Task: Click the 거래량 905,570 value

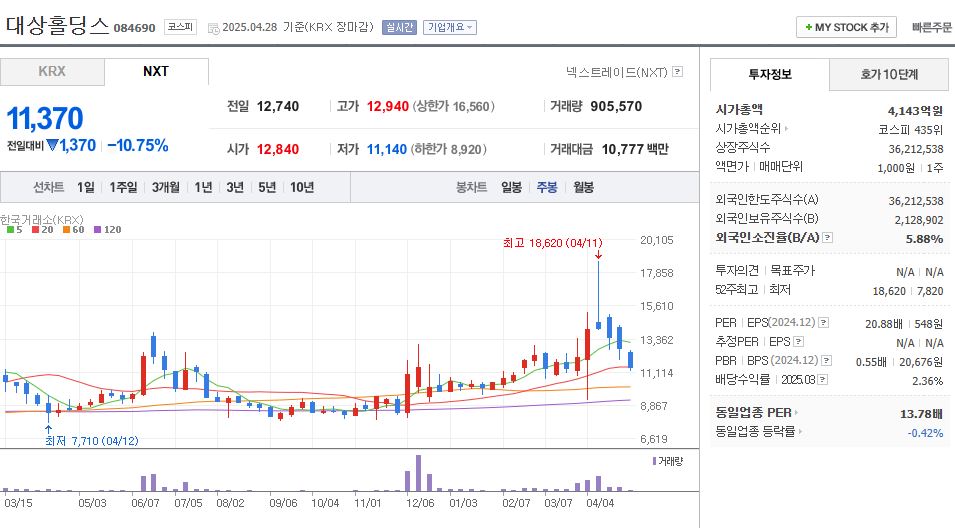Action: point(616,107)
